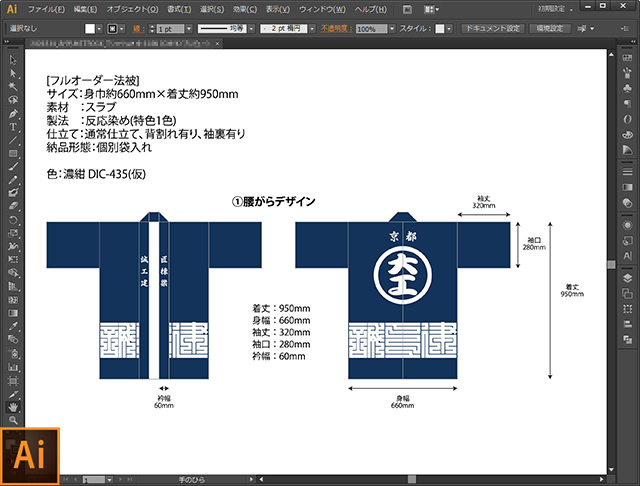Open the stroke weight dropdown
Viewport: 640px width, 486px height.
tap(189, 29)
